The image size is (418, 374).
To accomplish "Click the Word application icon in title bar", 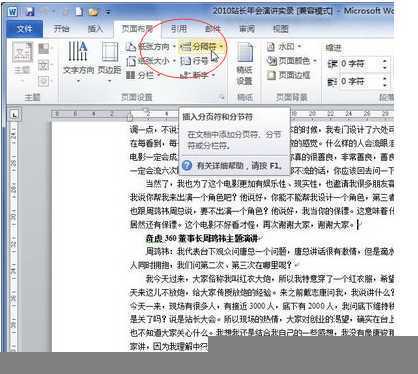I will pos(12,12).
